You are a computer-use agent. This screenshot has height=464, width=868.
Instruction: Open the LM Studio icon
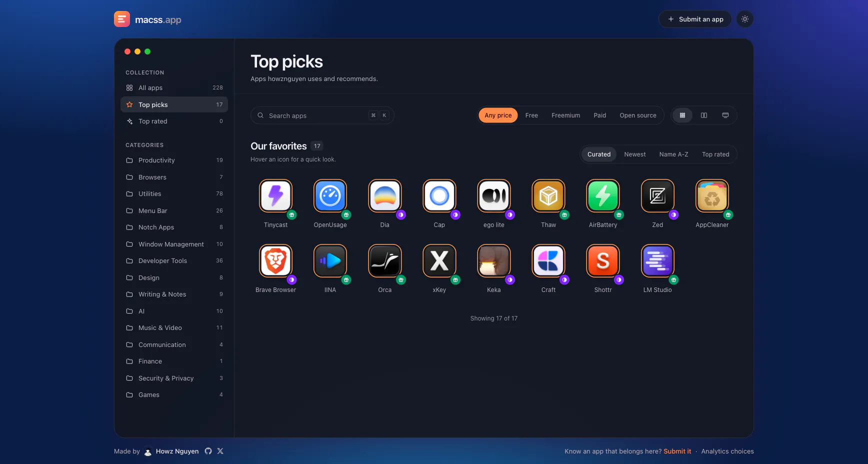[657, 260]
